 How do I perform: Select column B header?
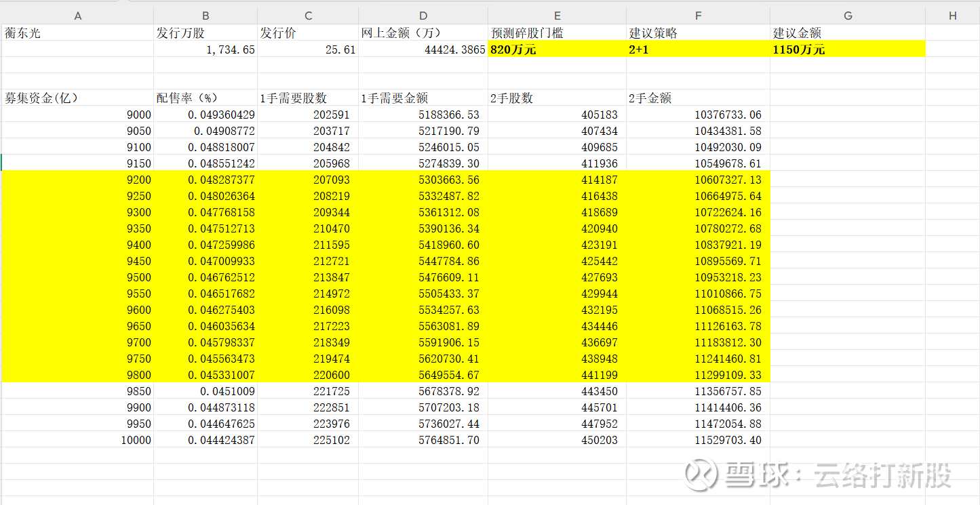click(205, 16)
